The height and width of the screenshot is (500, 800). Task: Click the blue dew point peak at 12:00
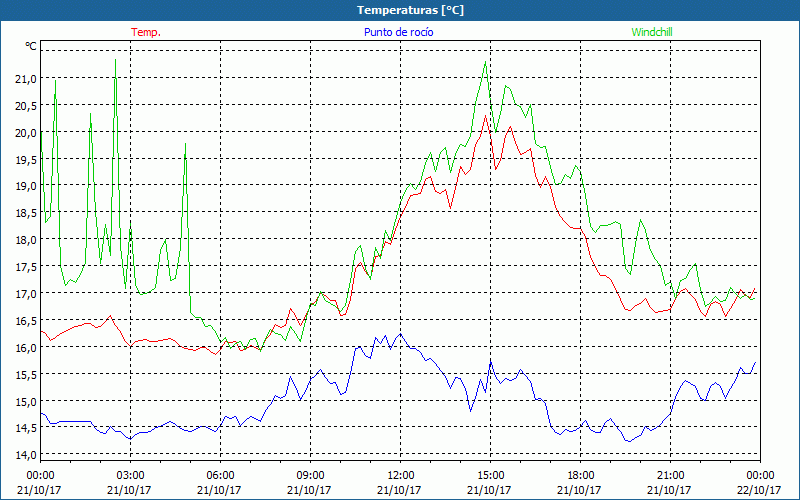click(401, 334)
